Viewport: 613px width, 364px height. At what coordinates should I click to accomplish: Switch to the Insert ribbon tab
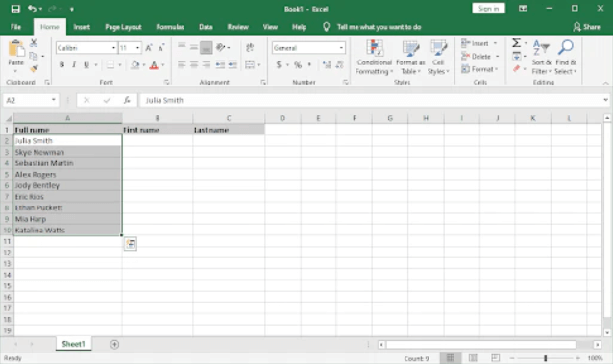coord(82,27)
